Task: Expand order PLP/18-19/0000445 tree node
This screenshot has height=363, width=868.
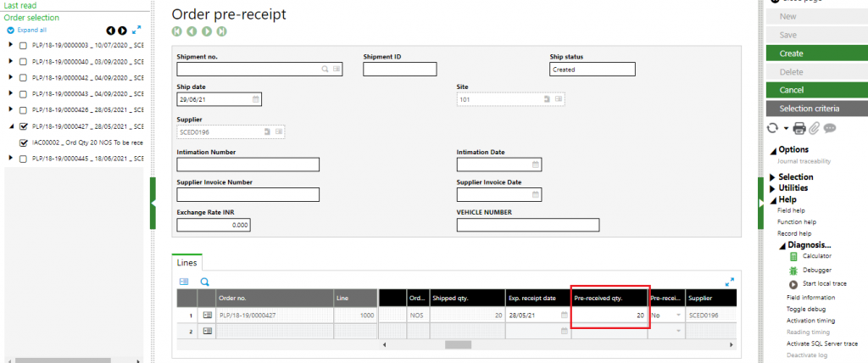Action: click(10, 159)
